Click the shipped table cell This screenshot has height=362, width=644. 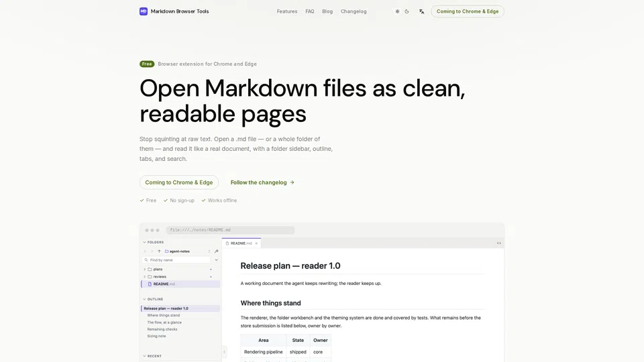[298, 352]
